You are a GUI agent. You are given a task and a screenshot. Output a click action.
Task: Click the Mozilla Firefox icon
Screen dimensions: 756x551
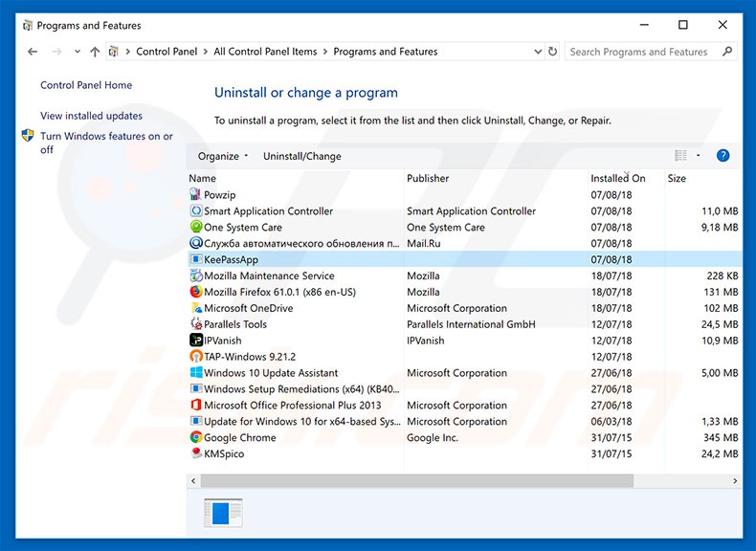point(196,292)
